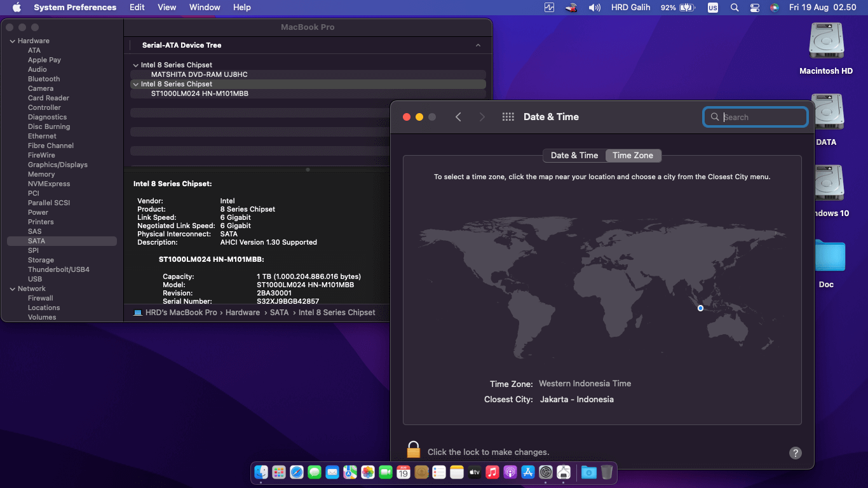Click the volume icon in the menu bar
Image resolution: width=868 pixels, height=488 pixels.
pos(595,8)
